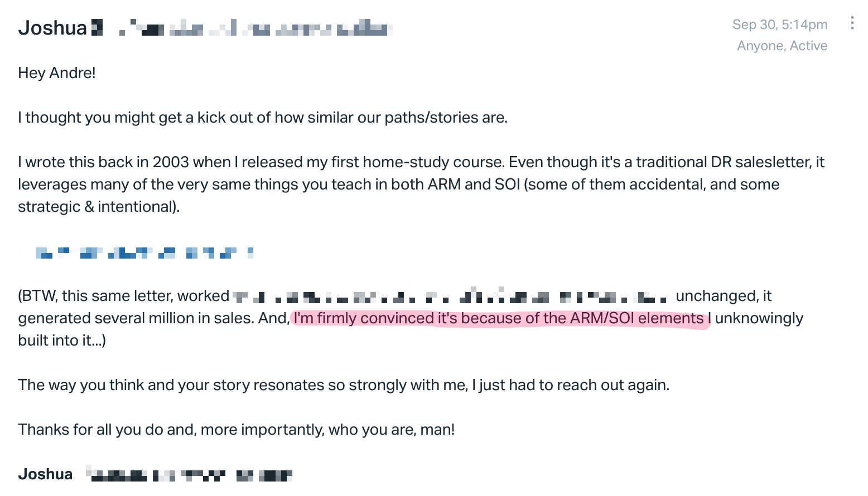Click the blurred signature details after Joshua
Screen dimensions: 868x496
coord(190,475)
